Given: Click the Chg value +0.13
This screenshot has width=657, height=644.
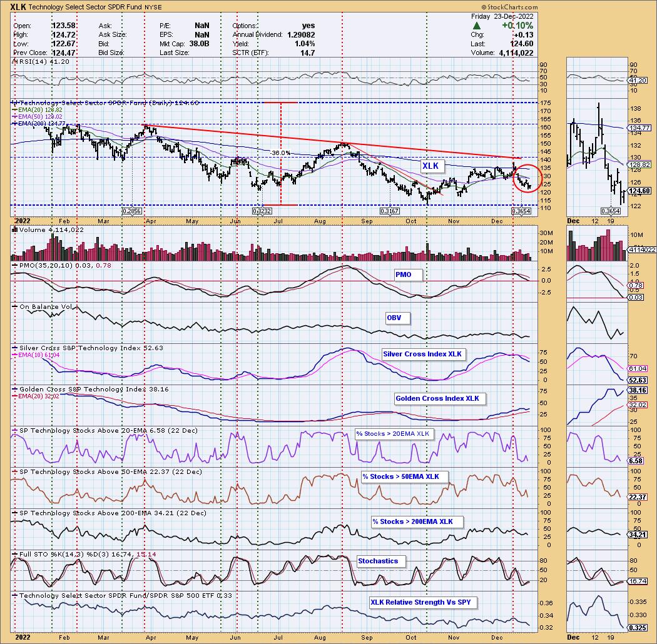Looking at the screenshot, I should pyautogui.click(x=523, y=35).
